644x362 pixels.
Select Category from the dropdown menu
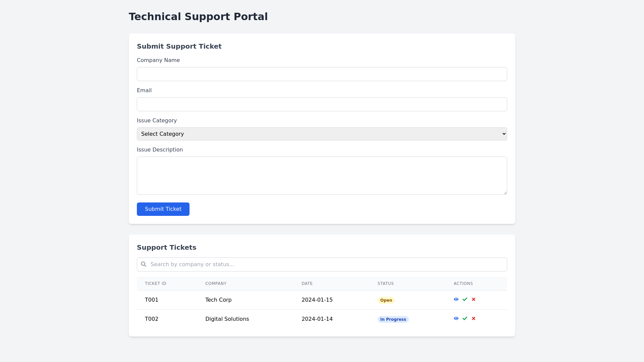pyautogui.click(x=322, y=134)
